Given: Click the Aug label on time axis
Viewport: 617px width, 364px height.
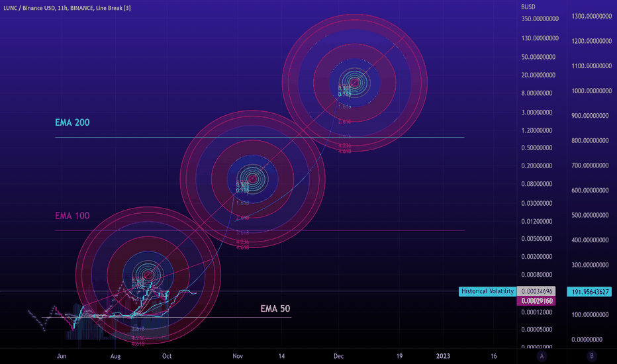Looking at the screenshot, I should (115, 356).
